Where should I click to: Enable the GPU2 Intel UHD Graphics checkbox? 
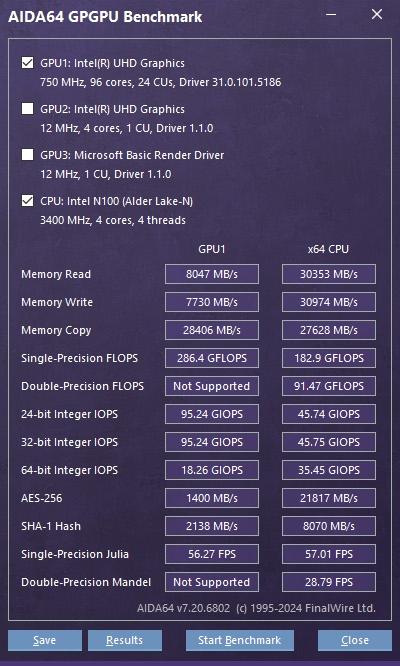pyautogui.click(x=28, y=109)
